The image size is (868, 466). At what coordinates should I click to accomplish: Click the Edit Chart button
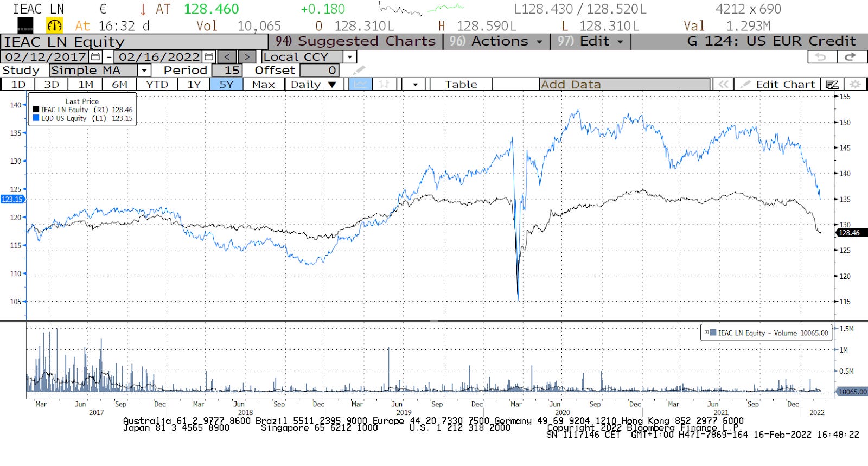tap(779, 85)
